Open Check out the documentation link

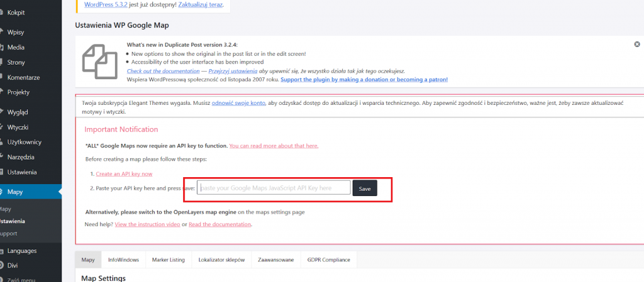coord(163,71)
